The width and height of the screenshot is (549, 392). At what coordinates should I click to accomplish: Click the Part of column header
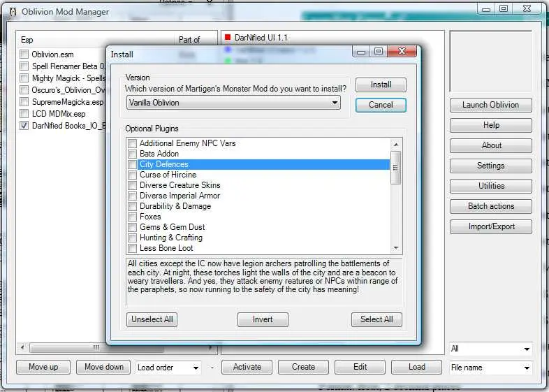coord(196,40)
